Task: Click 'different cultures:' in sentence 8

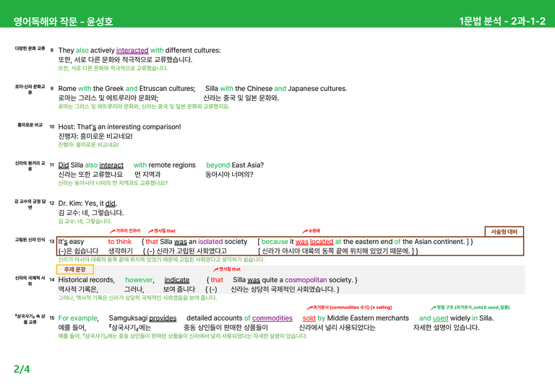Action: point(193,51)
